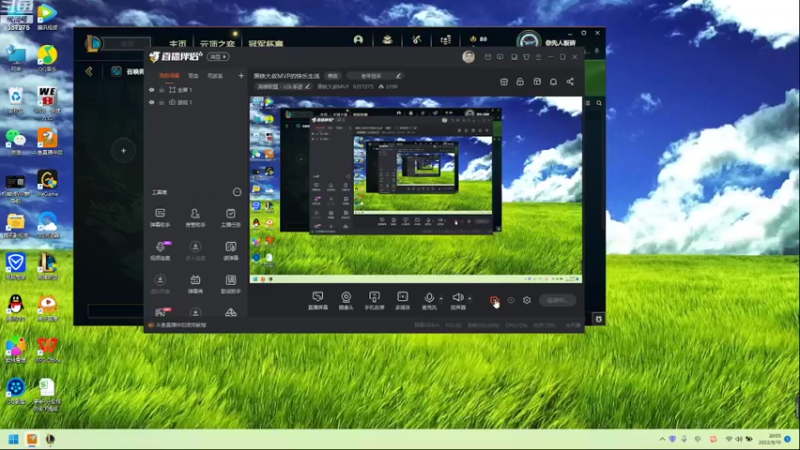Mute the microphone in the bottom toolbar
The width and height of the screenshot is (800, 450).
tap(429, 297)
